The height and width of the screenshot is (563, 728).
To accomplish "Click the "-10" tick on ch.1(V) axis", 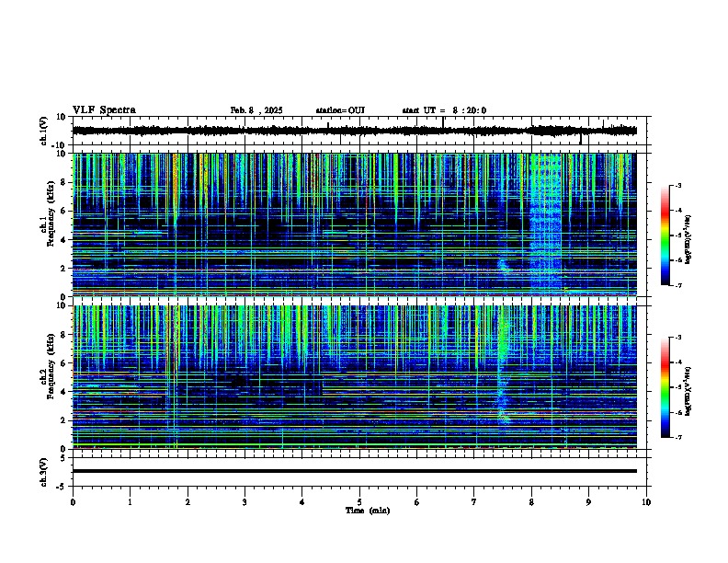I will 60,146.
